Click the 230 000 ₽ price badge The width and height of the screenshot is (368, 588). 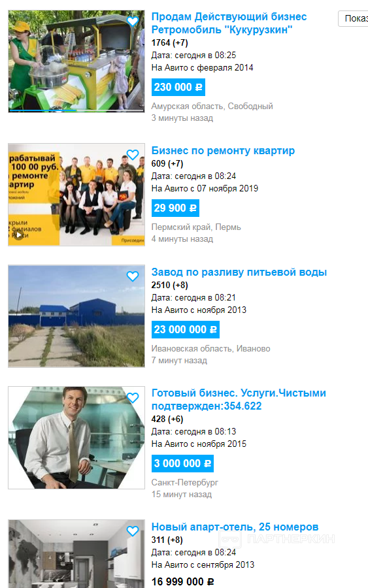[178, 88]
